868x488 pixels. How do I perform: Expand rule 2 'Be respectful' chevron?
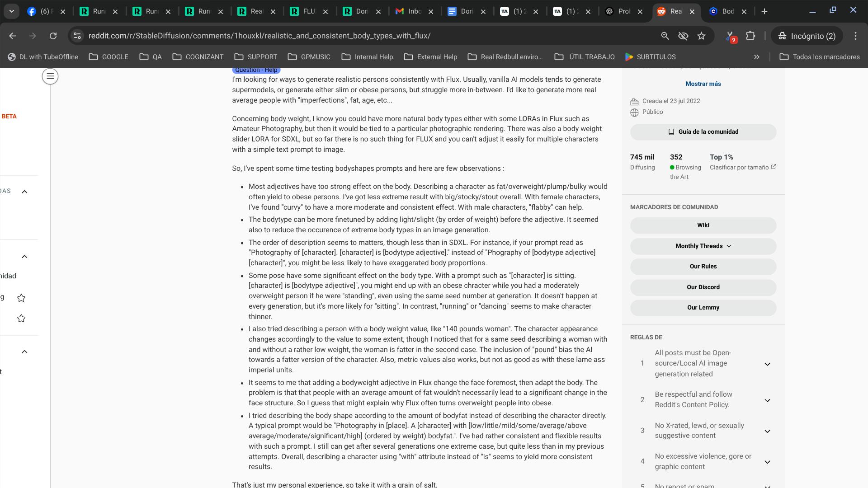point(767,400)
